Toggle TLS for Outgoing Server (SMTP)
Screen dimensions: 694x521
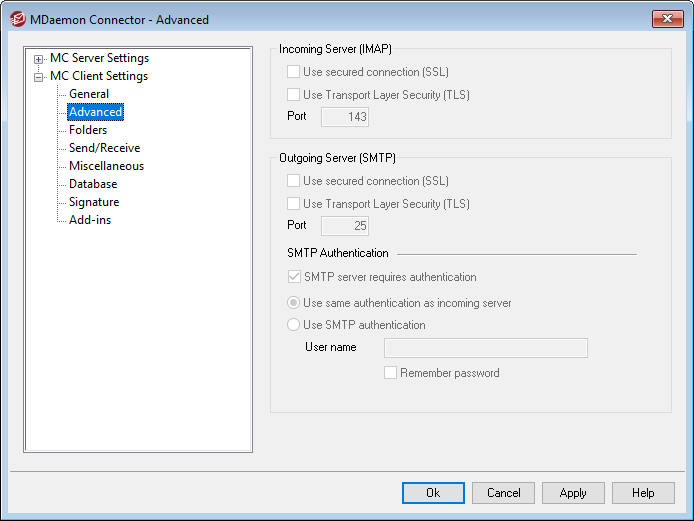pos(294,204)
